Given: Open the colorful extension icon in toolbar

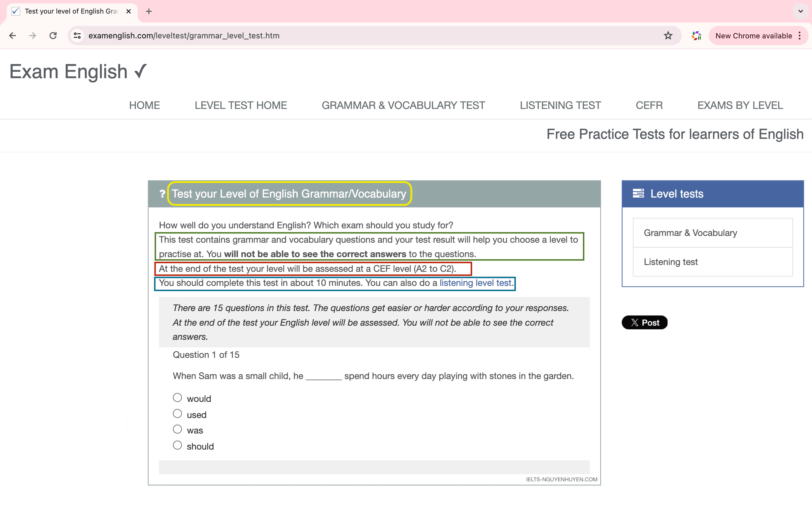Looking at the screenshot, I should click(x=697, y=36).
